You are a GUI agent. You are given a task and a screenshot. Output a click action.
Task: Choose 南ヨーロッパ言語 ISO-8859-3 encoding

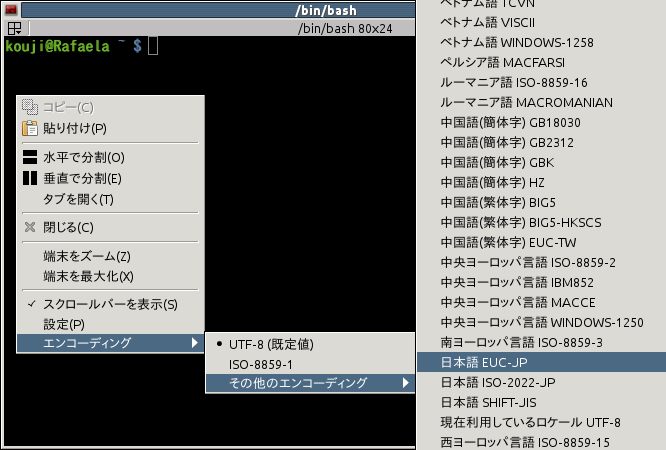click(542, 342)
